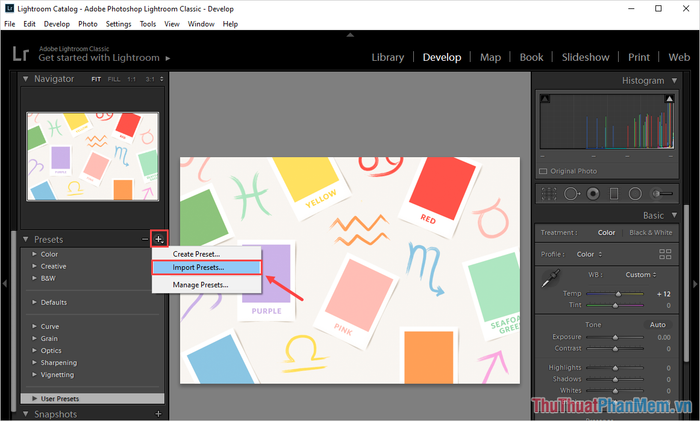Select the Spot Removal tool
The image size is (700, 421).
point(571,192)
